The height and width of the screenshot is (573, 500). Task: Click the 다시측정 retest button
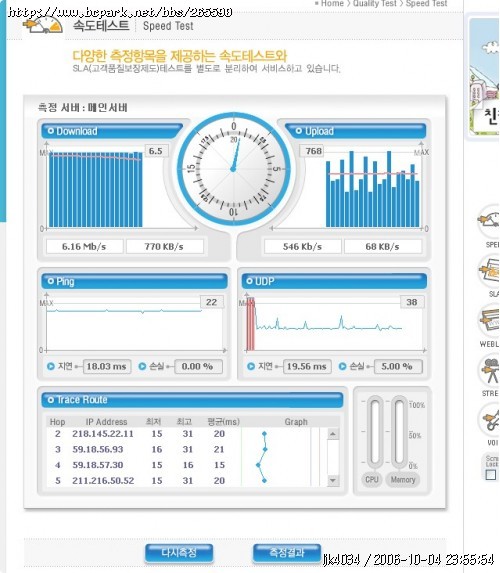(x=179, y=553)
